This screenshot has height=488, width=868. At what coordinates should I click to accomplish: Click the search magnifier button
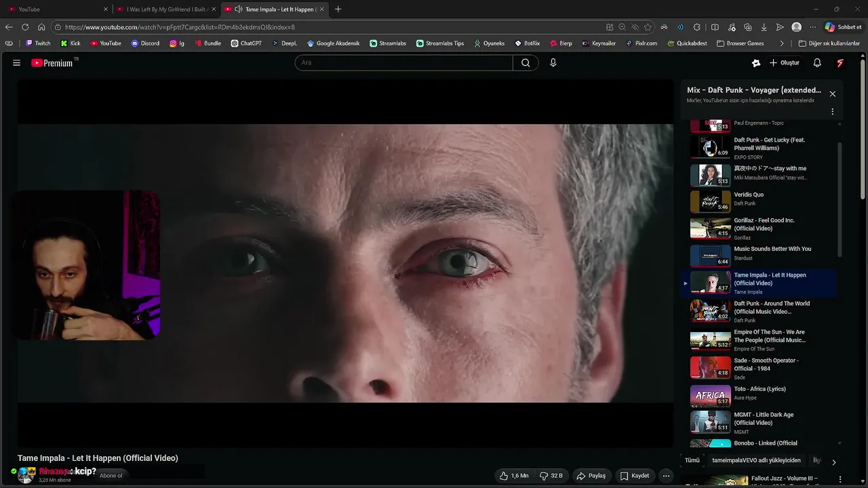pos(526,62)
